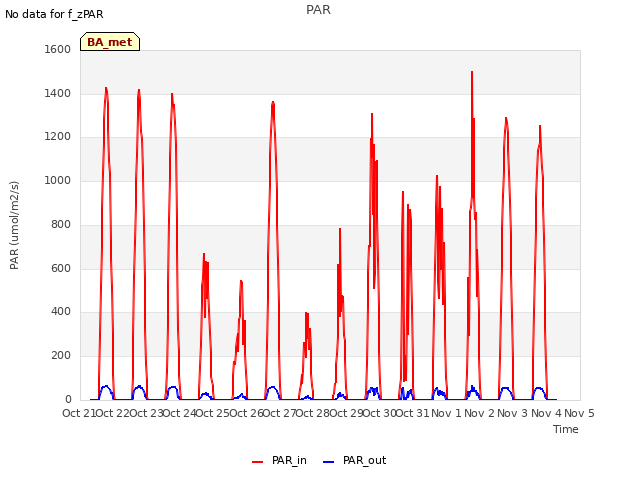Click the 600 y-axis tick label

[x=61, y=269]
